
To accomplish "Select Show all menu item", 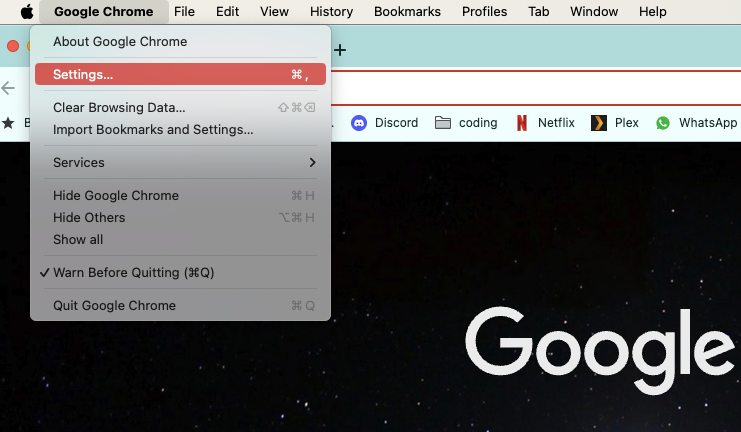I will (181, 240).
